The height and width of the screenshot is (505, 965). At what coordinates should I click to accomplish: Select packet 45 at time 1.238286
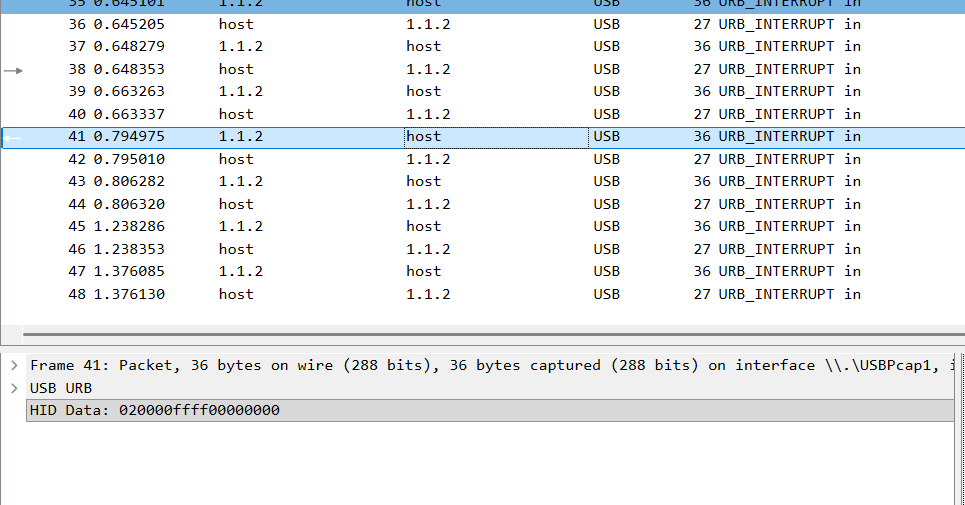coord(128,227)
